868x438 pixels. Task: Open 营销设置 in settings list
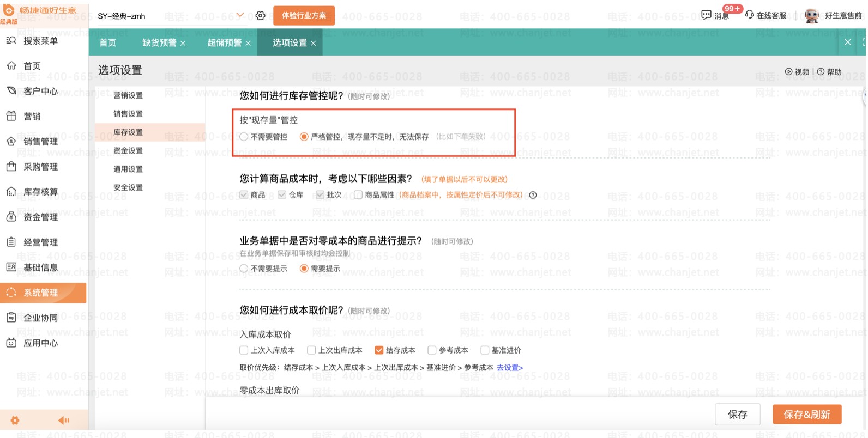(x=128, y=95)
